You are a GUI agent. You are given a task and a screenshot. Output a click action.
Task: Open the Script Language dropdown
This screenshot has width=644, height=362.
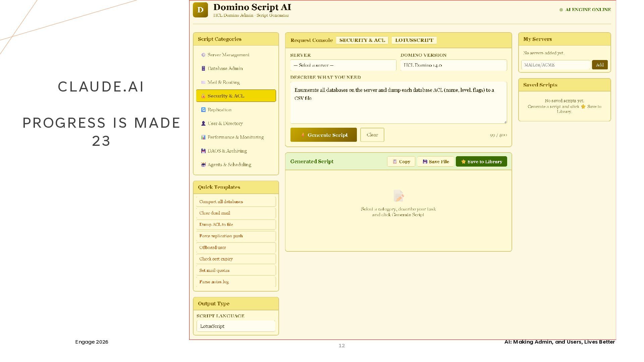tap(235, 326)
